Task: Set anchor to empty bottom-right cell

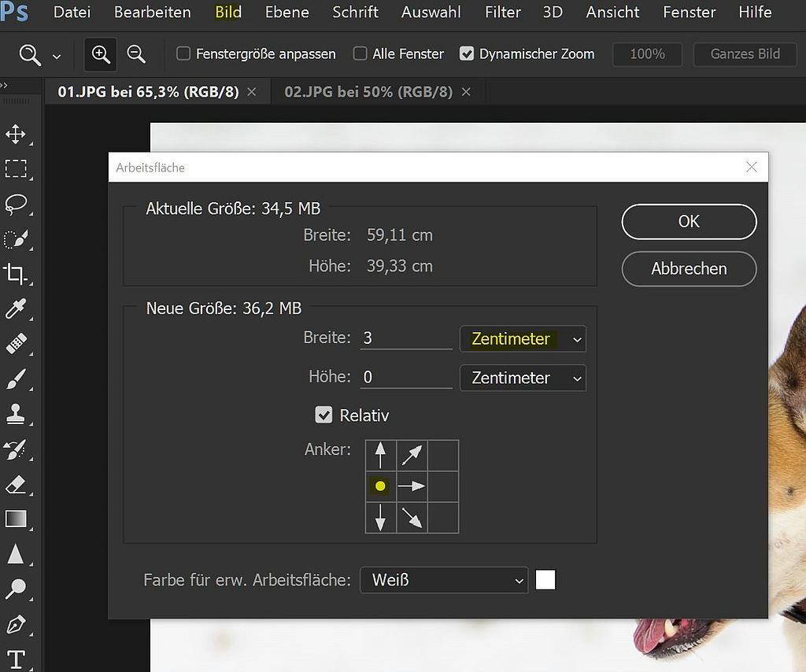Action: [x=443, y=517]
